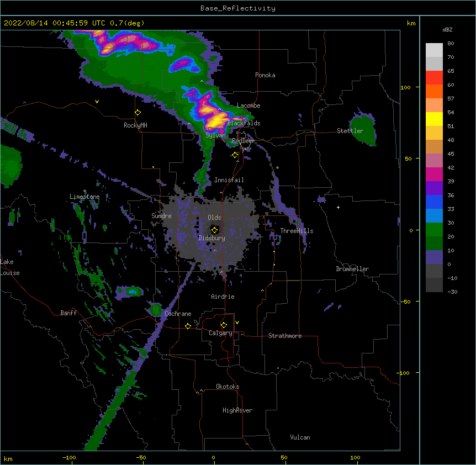Click the yellow diamond marker southeast of Cochrane
The image size is (476, 465).
[x=188, y=326]
